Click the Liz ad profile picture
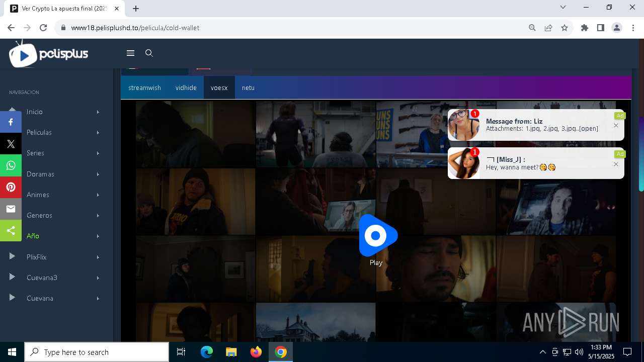The height and width of the screenshot is (362, 644). [464, 125]
